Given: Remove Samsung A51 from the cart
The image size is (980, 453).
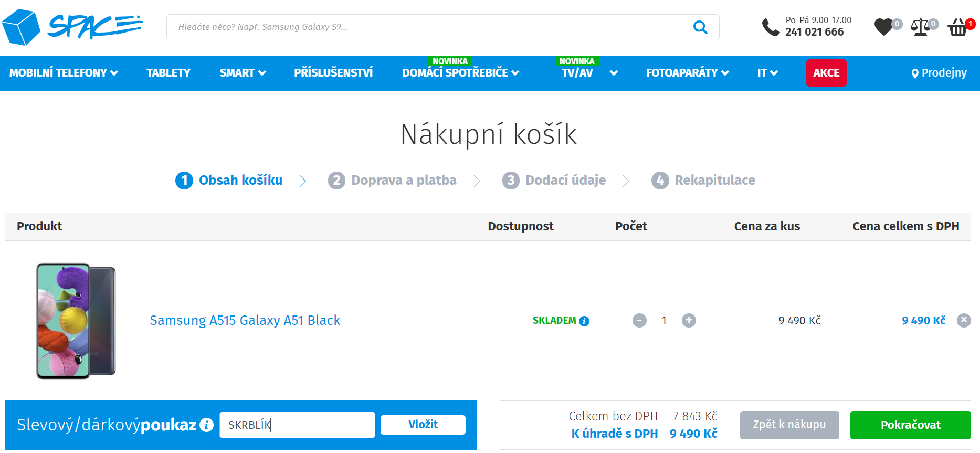Looking at the screenshot, I should pos(964,320).
